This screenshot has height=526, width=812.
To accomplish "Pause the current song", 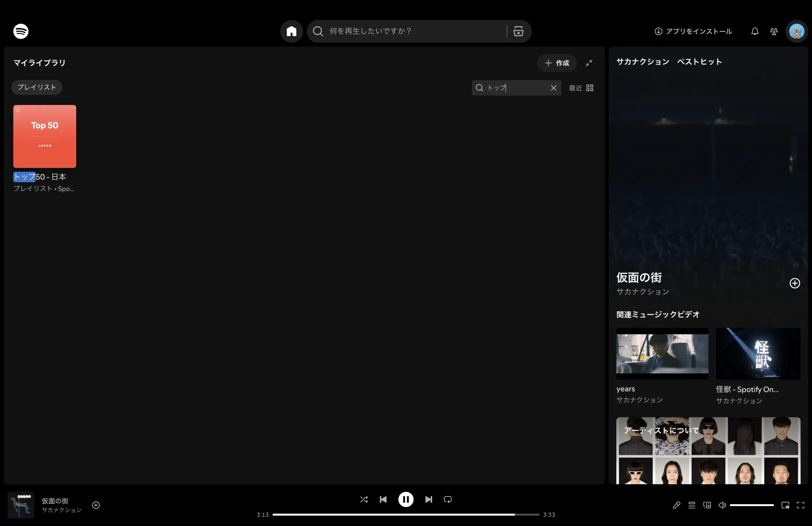I will point(406,499).
